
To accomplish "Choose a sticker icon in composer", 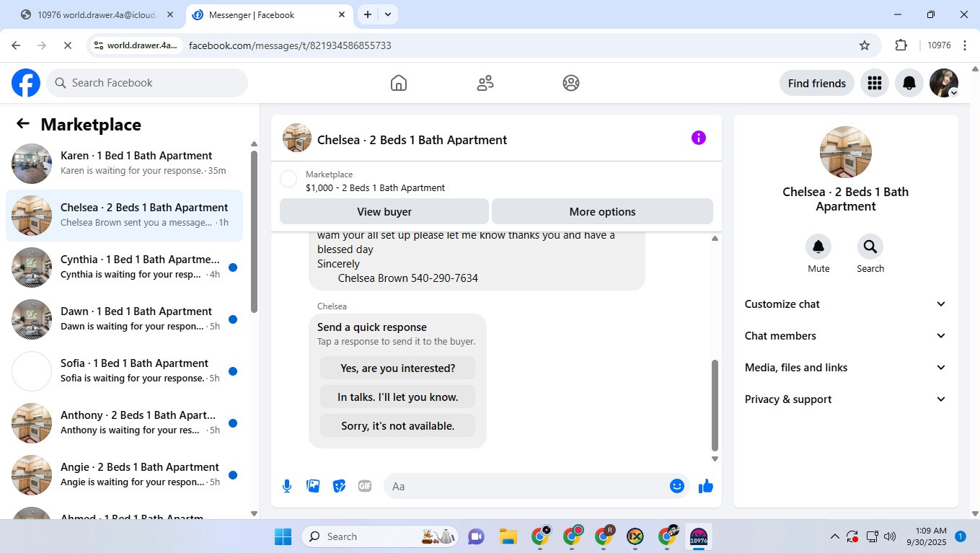I will coord(339,486).
